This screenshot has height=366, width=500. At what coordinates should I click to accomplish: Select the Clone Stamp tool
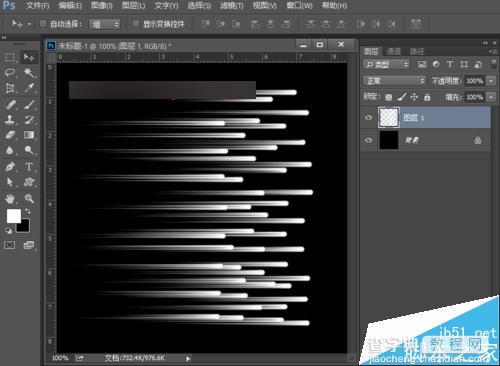(x=10, y=120)
